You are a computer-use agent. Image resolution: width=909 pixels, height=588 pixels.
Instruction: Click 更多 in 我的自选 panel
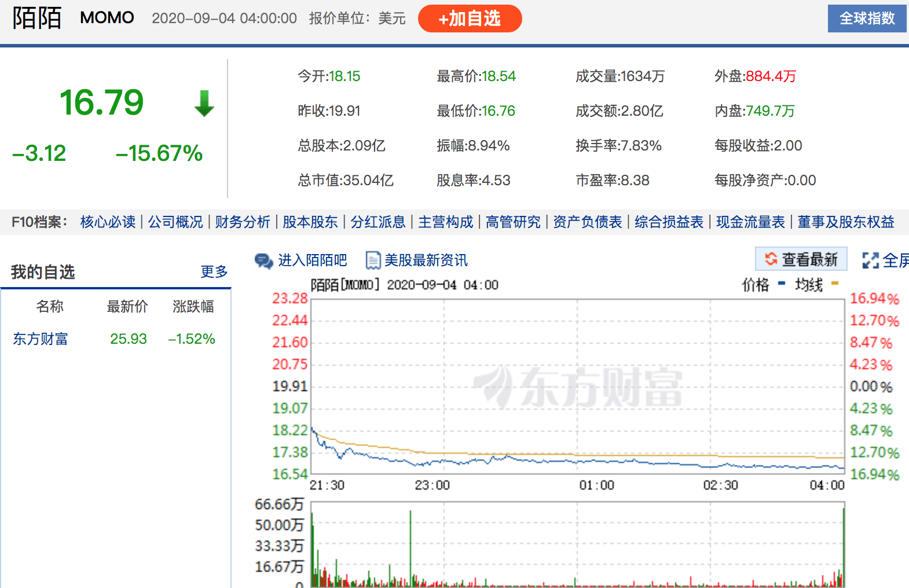click(x=214, y=272)
